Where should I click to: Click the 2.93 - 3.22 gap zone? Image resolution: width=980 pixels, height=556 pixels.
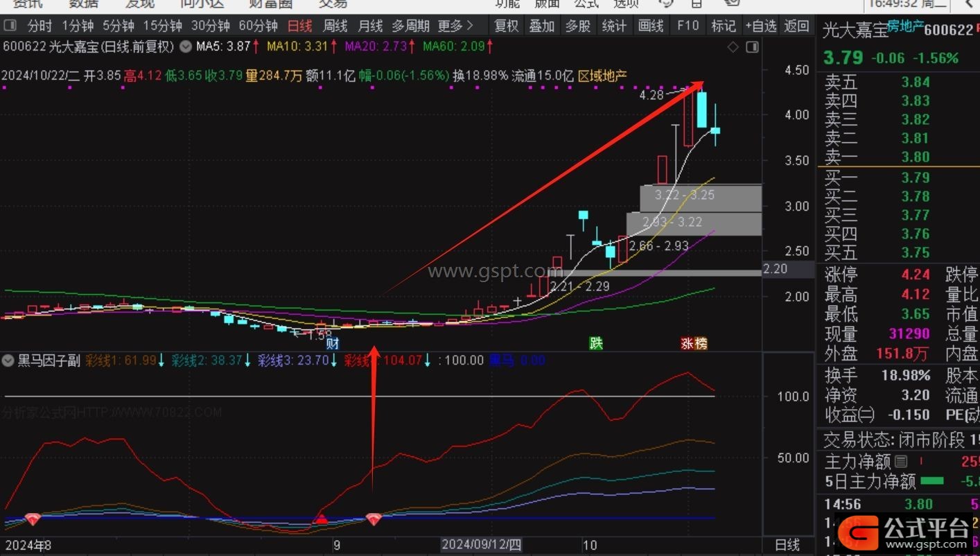point(694,224)
